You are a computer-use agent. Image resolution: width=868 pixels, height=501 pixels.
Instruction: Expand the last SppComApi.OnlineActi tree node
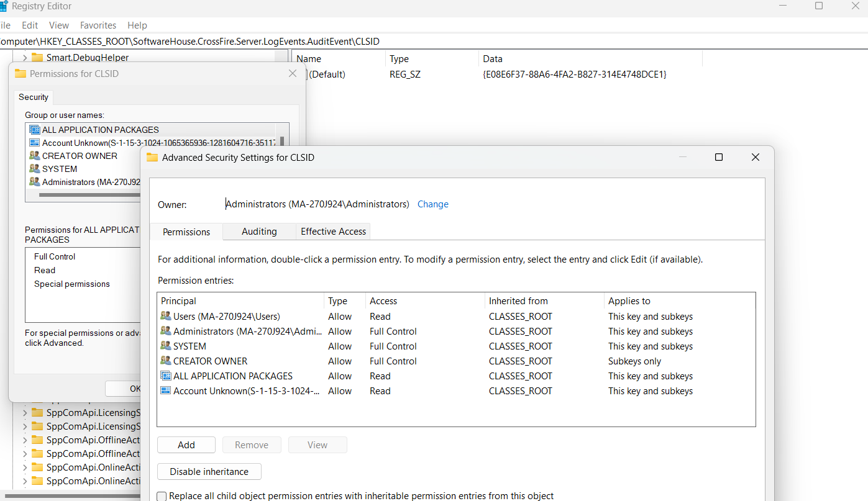coord(24,481)
